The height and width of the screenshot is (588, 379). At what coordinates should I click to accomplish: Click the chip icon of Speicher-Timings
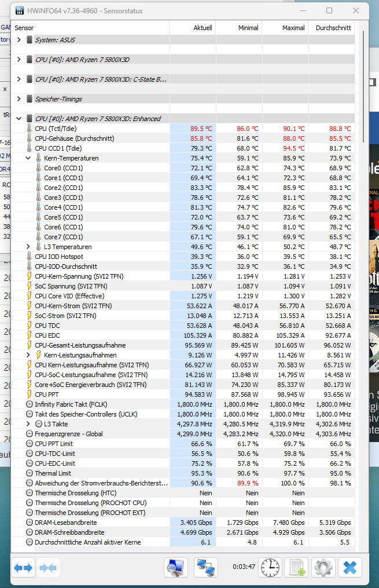pyautogui.click(x=29, y=98)
